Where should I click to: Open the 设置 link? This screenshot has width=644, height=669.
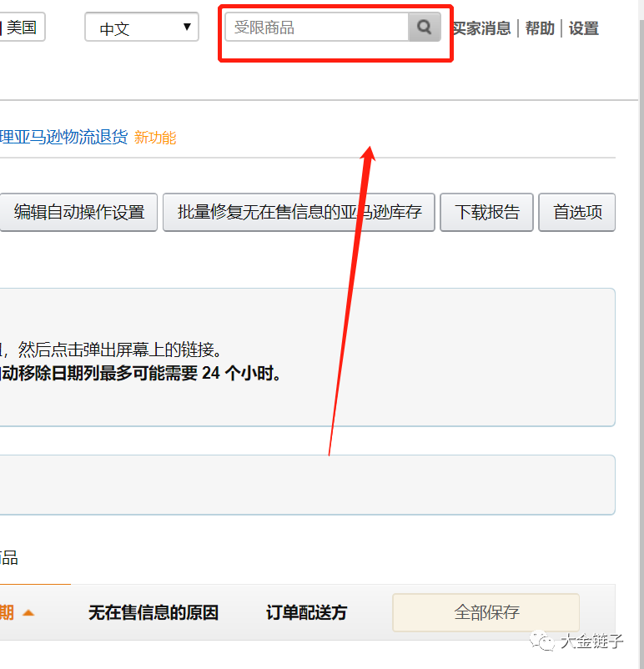583,28
